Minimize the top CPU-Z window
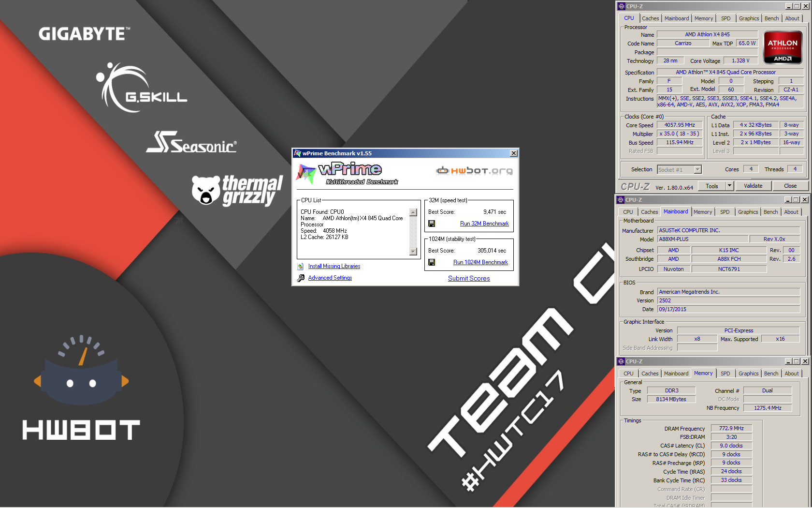The height and width of the screenshot is (508, 812). click(x=789, y=6)
